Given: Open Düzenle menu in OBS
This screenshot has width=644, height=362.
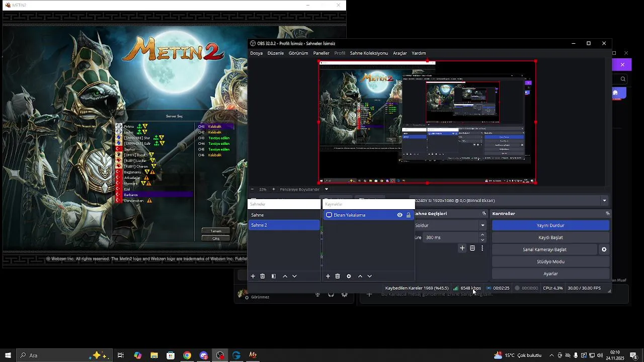Looking at the screenshot, I should pos(276,53).
